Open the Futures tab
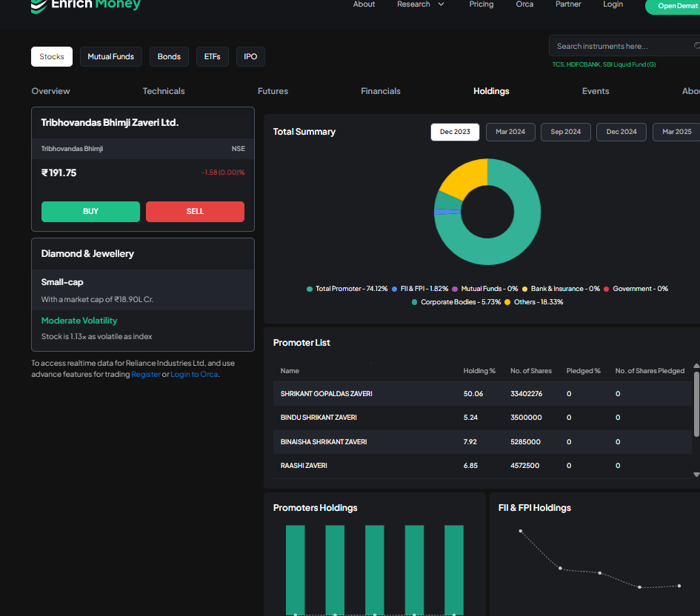 tap(273, 91)
